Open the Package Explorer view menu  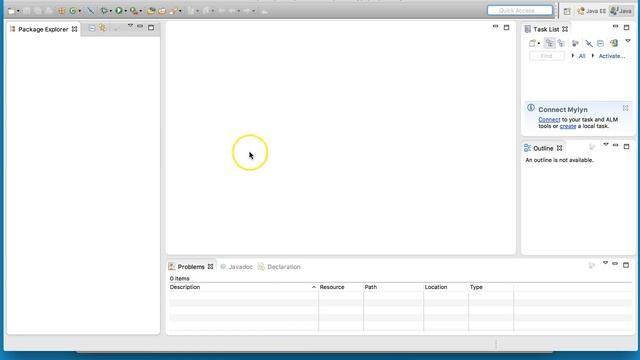[x=130, y=26]
